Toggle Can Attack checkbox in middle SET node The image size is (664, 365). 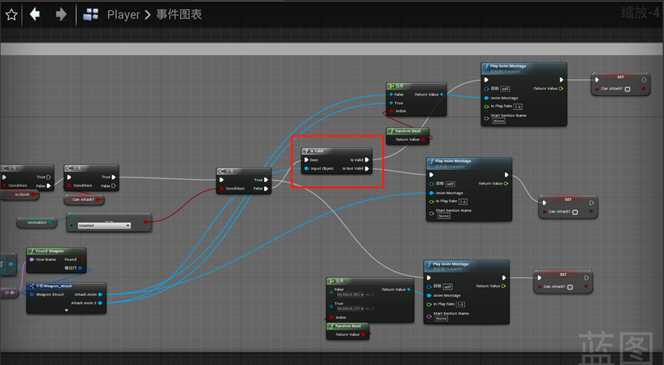[x=575, y=212]
